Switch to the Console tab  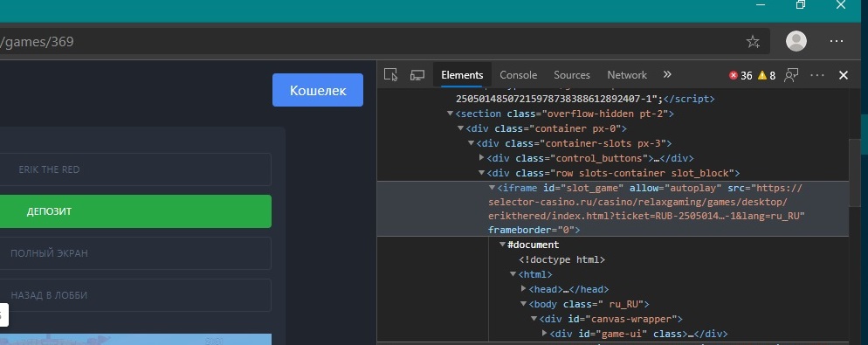click(x=518, y=75)
